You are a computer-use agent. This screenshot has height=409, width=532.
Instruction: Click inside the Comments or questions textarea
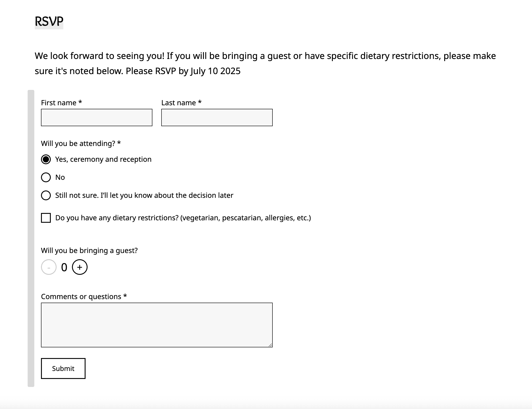coord(157,325)
